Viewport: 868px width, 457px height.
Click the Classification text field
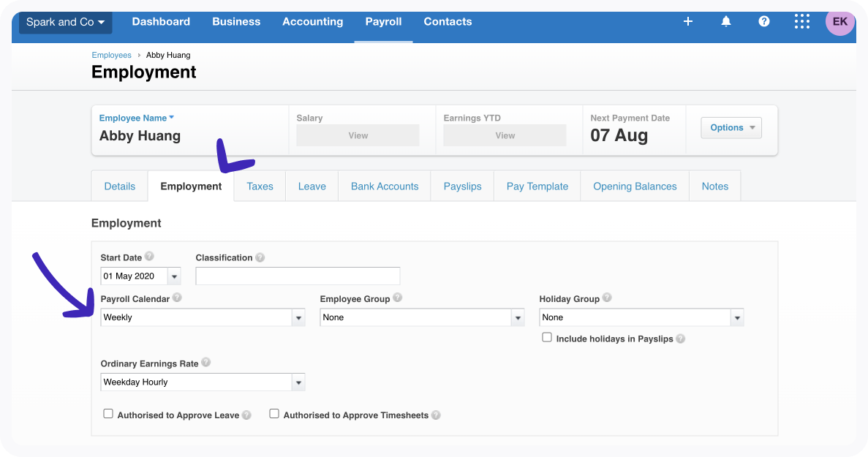[x=298, y=276]
